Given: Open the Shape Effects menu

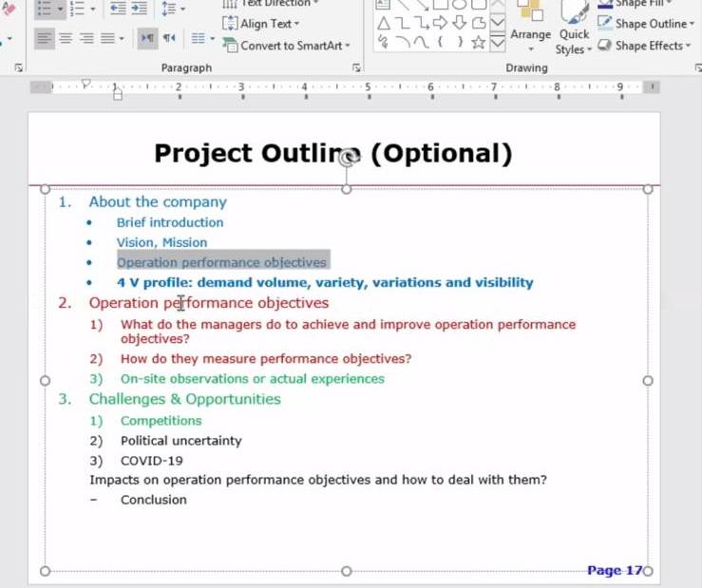Looking at the screenshot, I should click(x=643, y=46).
